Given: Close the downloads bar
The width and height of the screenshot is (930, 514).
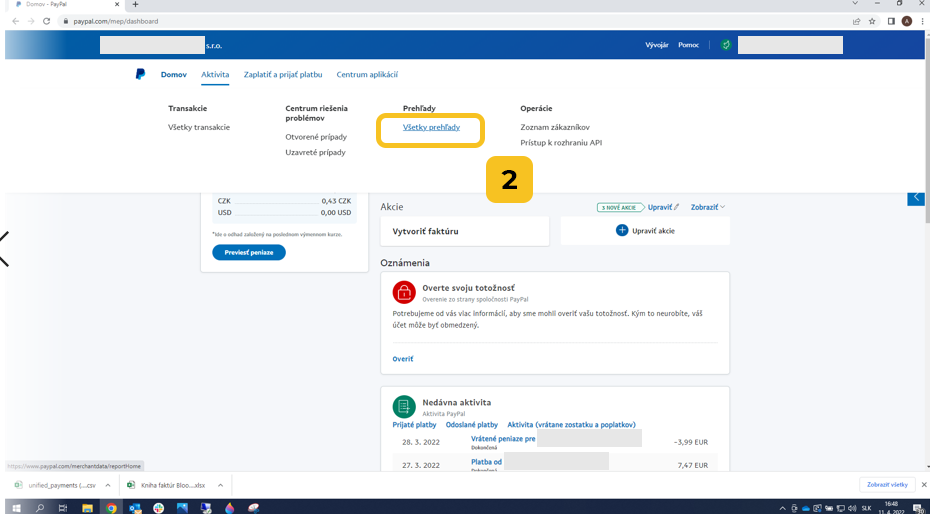Looking at the screenshot, I should (x=923, y=484).
